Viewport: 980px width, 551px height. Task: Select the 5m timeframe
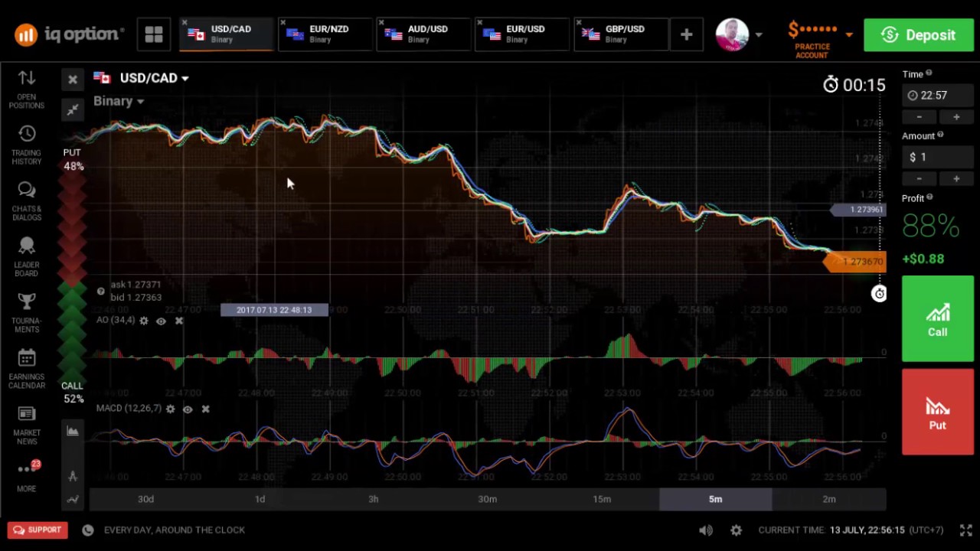coord(715,499)
